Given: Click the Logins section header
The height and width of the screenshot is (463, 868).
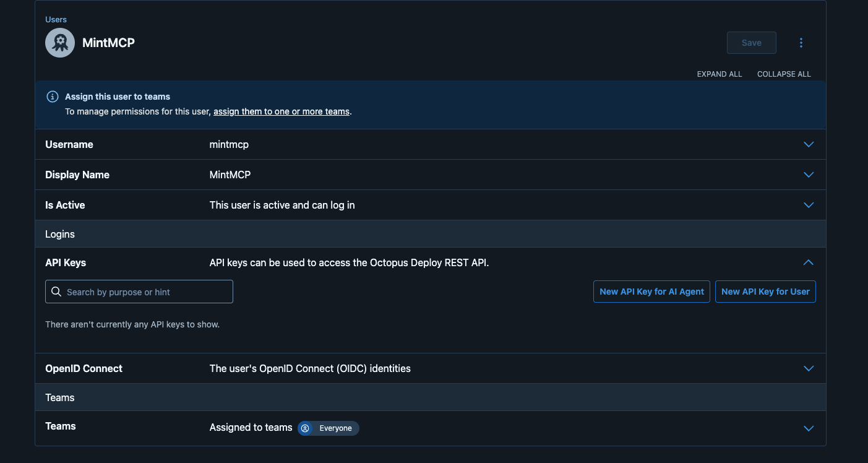Looking at the screenshot, I should point(430,235).
